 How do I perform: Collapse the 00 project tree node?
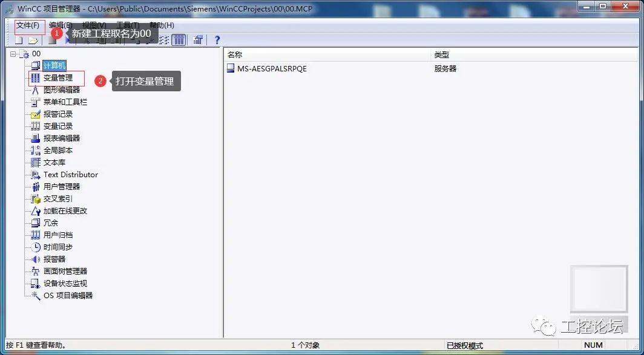click(13, 54)
